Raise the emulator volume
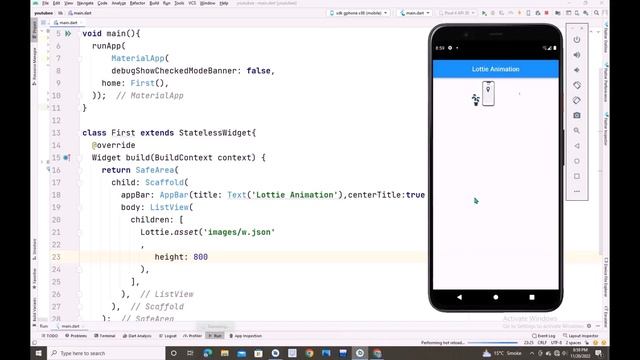 click(x=577, y=55)
